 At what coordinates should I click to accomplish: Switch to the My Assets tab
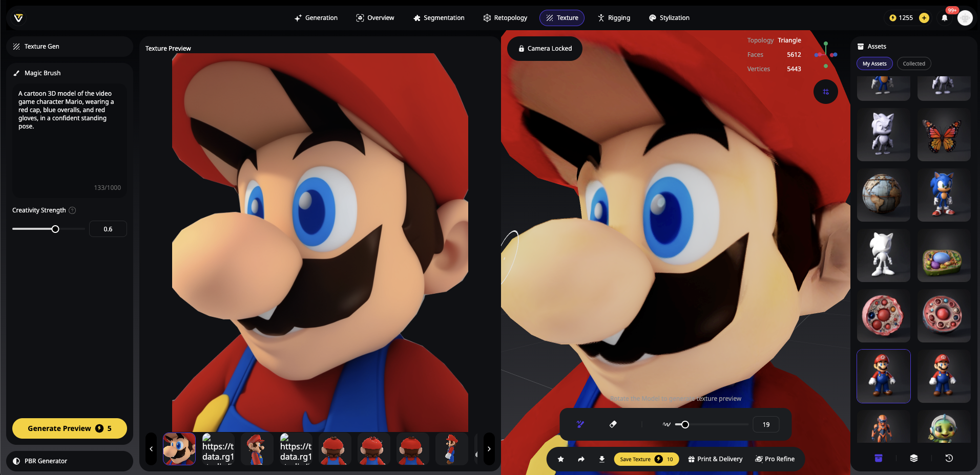pyautogui.click(x=874, y=64)
